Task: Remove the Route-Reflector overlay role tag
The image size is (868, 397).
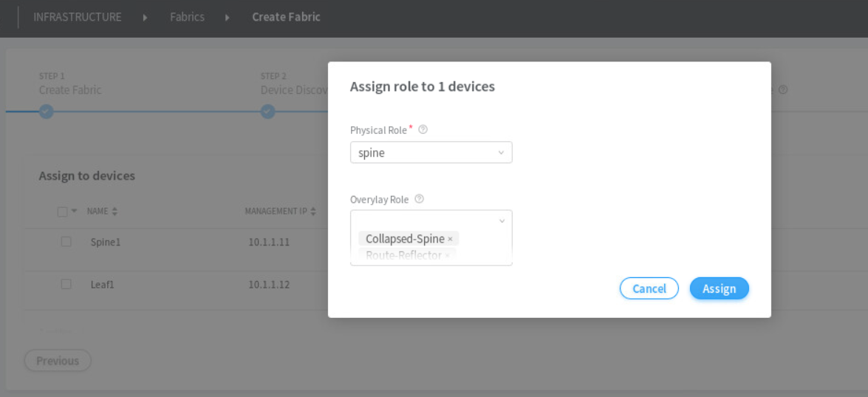Action: point(447,256)
